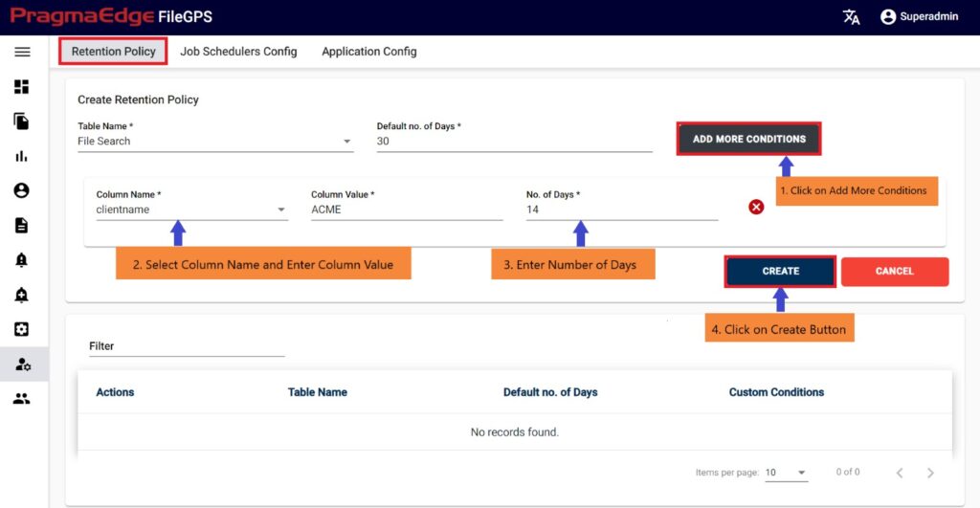The width and height of the screenshot is (980, 508).
Task: Click the Column Value field containing ACME
Action: click(407, 210)
